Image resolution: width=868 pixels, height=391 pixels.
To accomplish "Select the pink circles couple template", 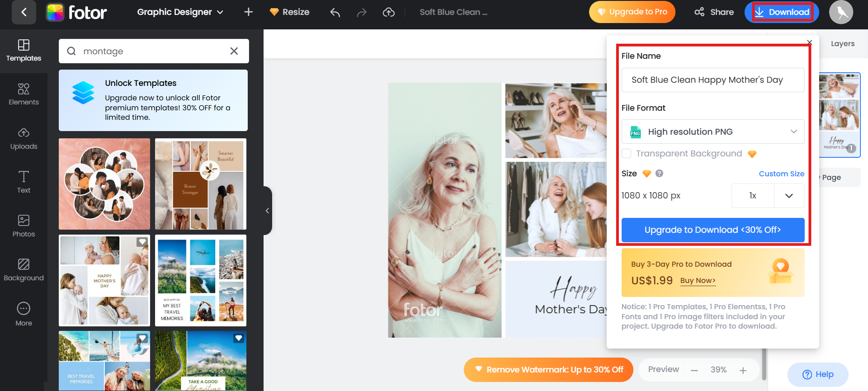I will (104, 184).
